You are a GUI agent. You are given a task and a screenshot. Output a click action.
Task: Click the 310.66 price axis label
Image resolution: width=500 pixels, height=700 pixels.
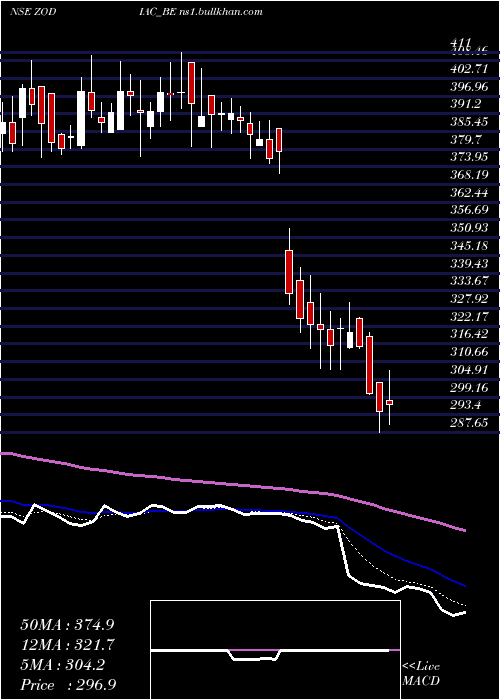pyautogui.click(x=470, y=352)
